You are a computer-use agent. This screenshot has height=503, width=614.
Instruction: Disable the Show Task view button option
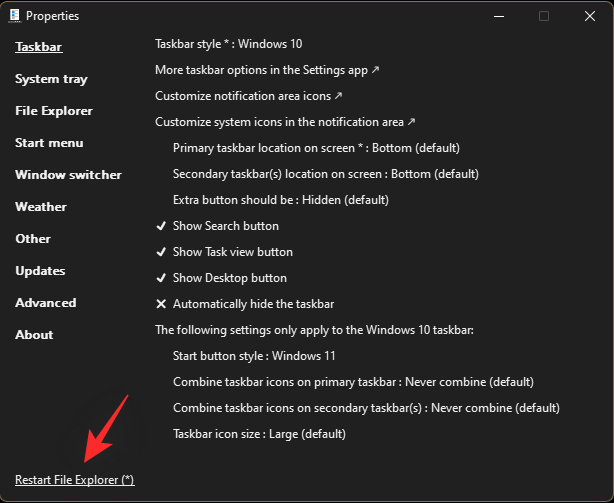click(232, 252)
